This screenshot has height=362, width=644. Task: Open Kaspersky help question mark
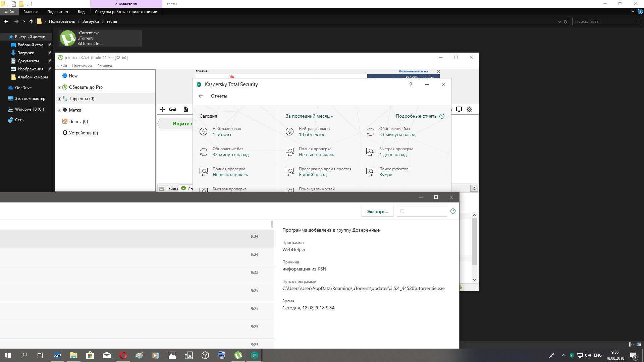[411, 84]
